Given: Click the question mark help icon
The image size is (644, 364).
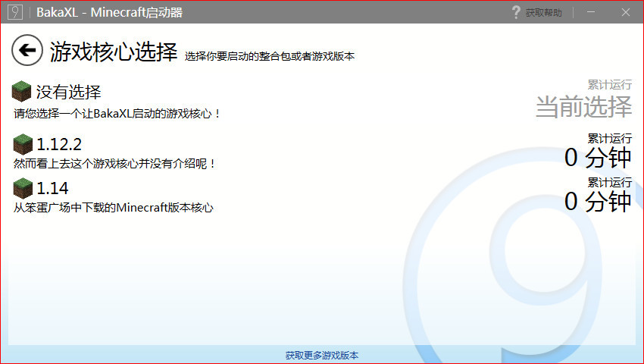Looking at the screenshot, I should (516, 12).
